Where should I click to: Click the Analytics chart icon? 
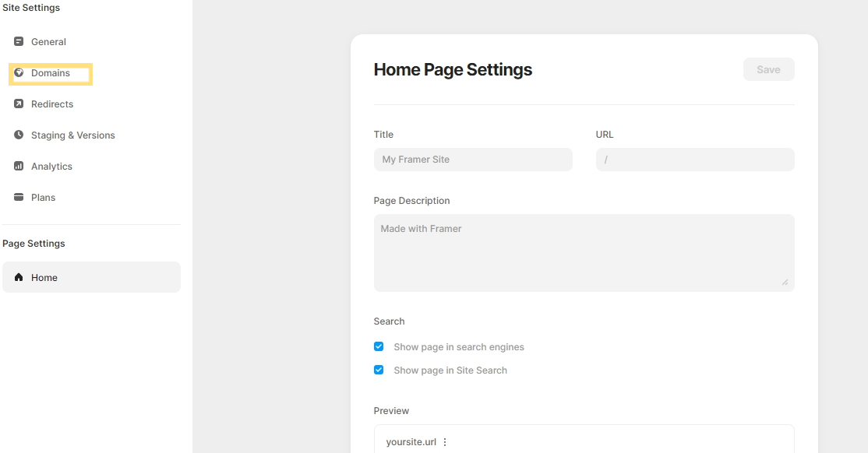point(19,166)
